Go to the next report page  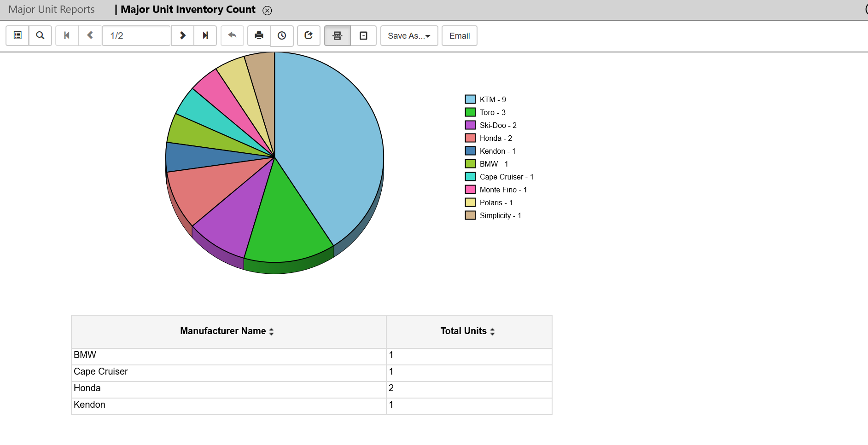(x=183, y=35)
